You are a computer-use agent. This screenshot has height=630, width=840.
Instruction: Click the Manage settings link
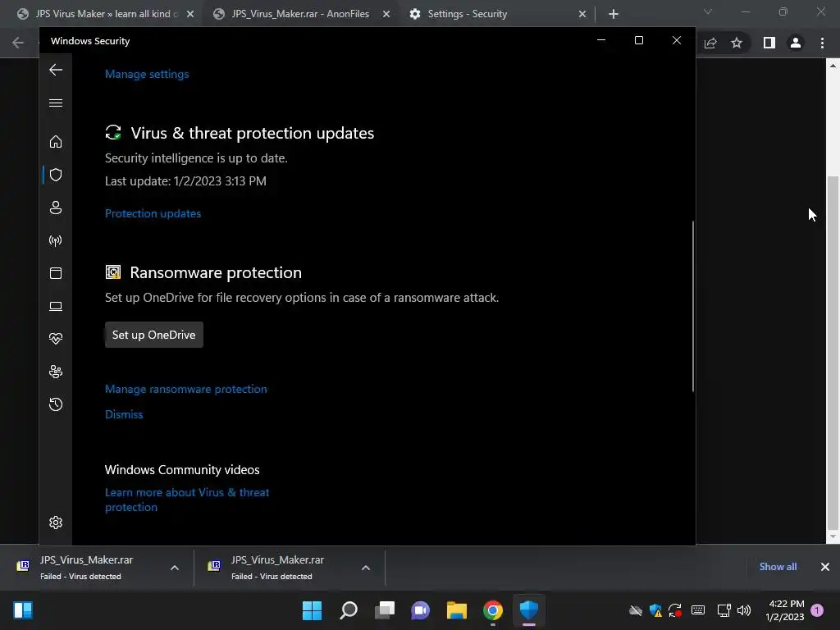pyautogui.click(x=147, y=74)
